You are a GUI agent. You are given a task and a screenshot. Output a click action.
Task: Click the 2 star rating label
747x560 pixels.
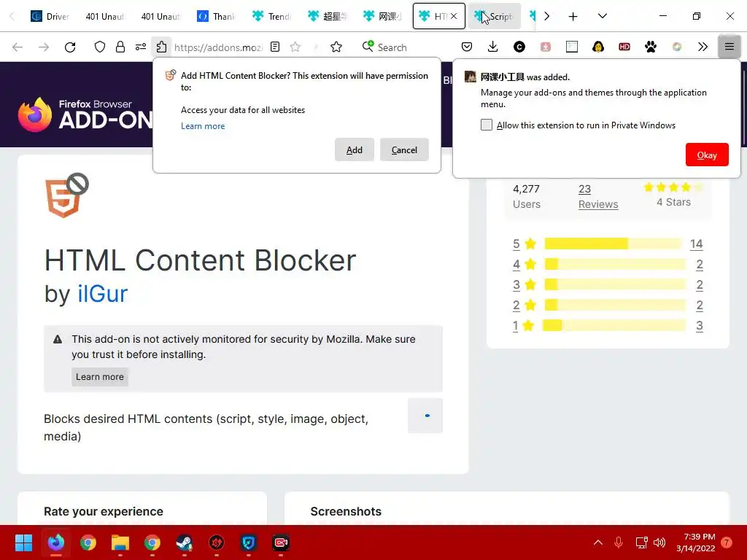pyautogui.click(x=524, y=306)
